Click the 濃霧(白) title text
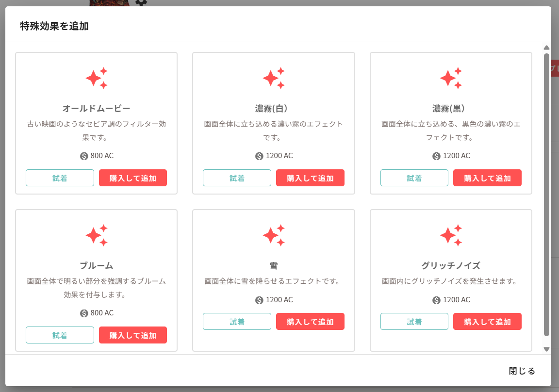The image size is (559, 392). [x=272, y=108]
